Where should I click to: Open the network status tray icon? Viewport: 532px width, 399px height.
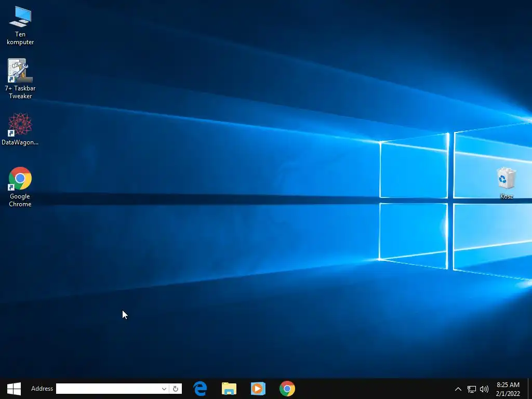[472, 389]
